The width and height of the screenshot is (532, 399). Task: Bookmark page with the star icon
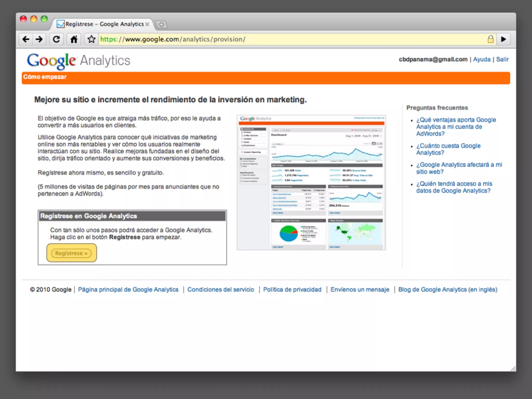[x=91, y=39]
